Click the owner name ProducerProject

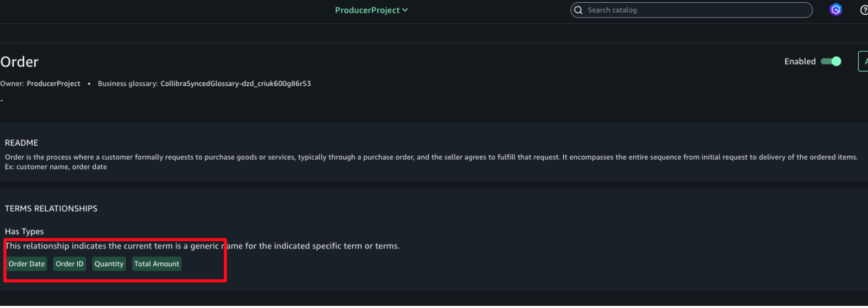(x=53, y=84)
